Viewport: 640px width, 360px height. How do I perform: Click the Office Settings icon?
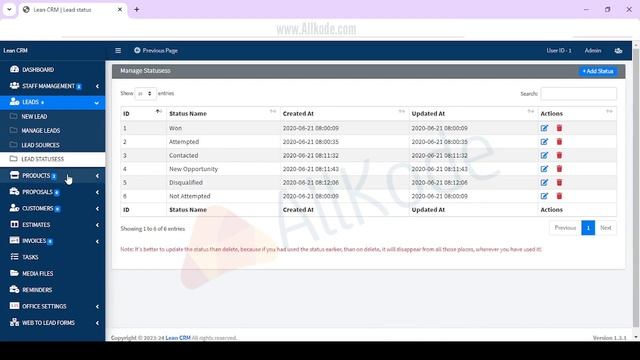click(x=14, y=306)
